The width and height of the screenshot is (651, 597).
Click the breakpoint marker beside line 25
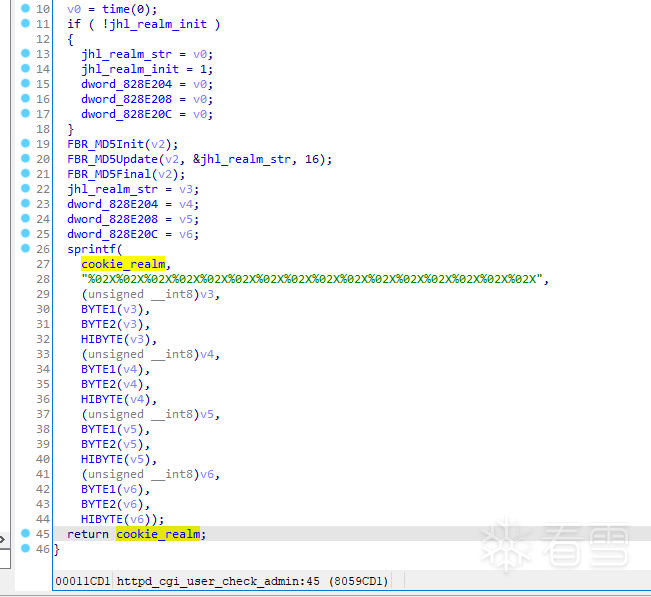(25, 233)
